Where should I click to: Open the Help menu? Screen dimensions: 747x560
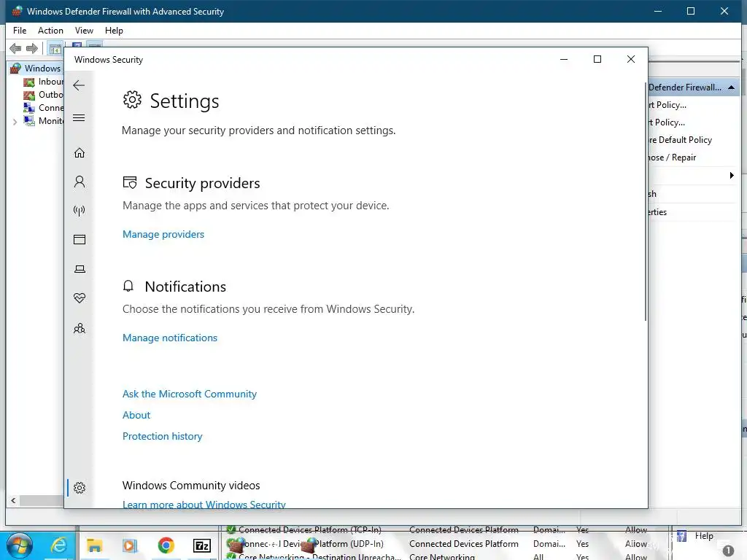point(114,31)
